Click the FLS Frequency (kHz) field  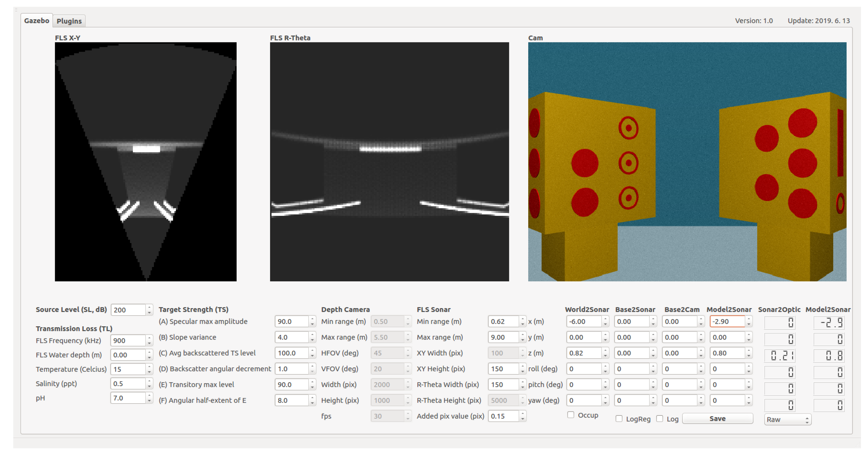click(128, 340)
